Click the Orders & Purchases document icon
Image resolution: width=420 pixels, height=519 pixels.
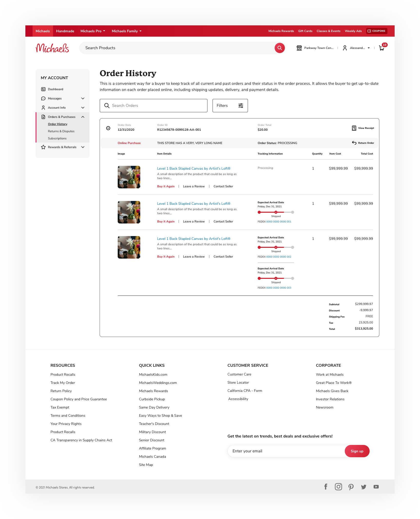pos(43,117)
